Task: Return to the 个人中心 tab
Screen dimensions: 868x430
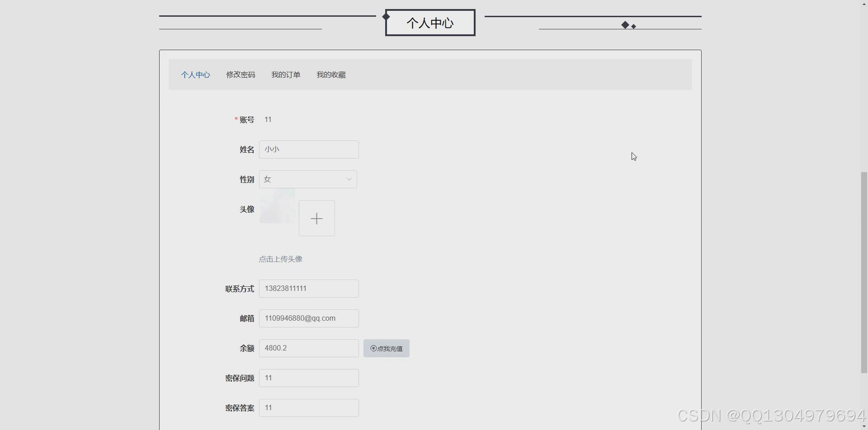Action: tap(195, 75)
